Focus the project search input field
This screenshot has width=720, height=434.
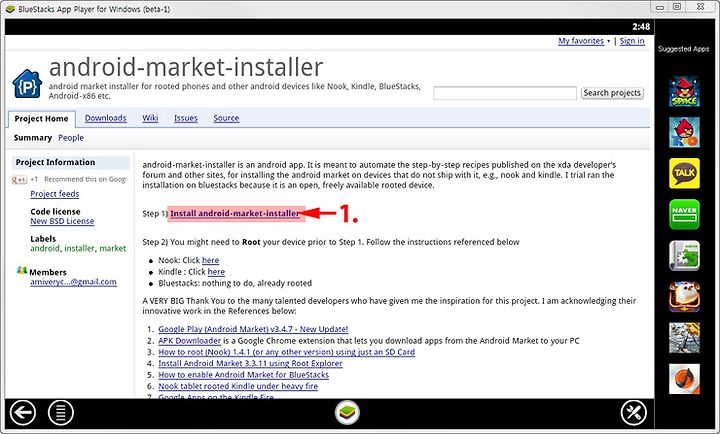(x=505, y=93)
